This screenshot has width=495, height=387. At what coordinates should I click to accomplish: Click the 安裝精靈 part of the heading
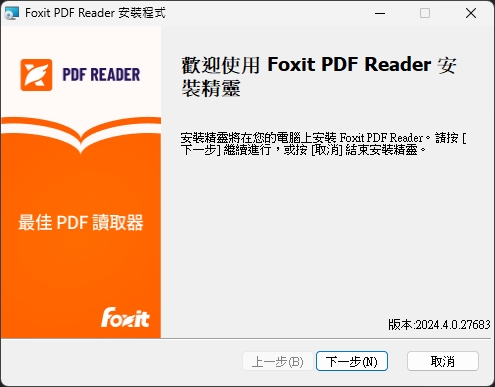point(211,88)
